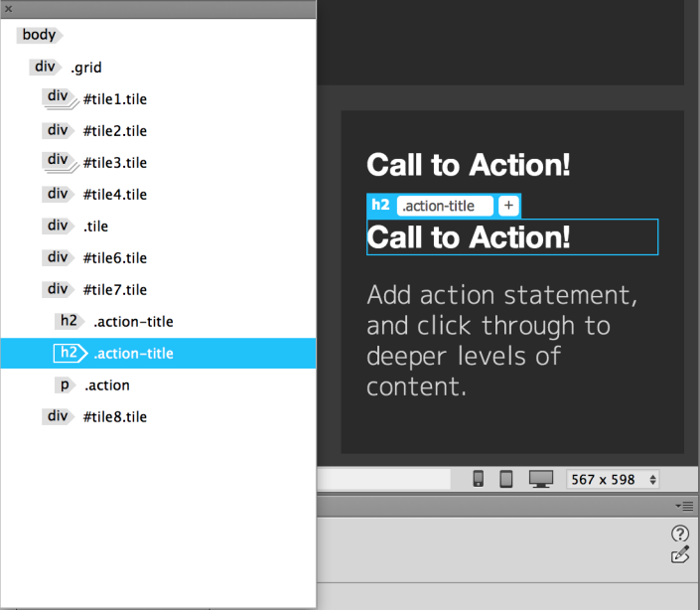The image size is (700, 610).
Task: Switch to desktop size preview
Action: (x=541, y=479)
